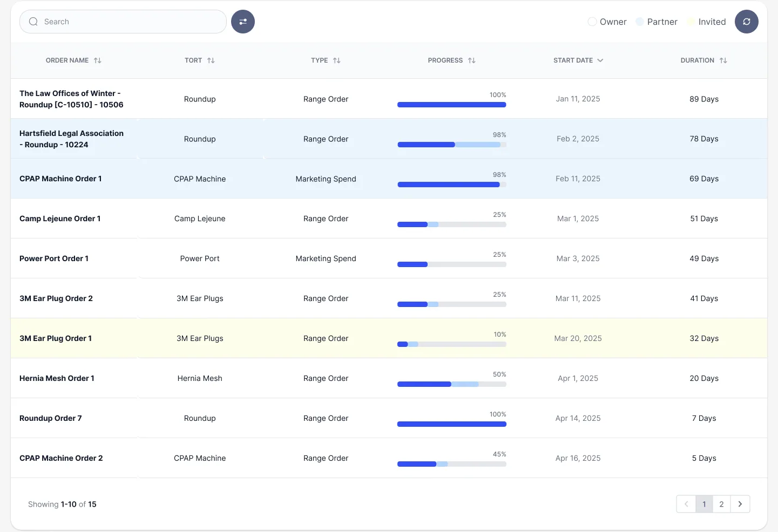Image resolution: width=778 pixels, height=532 pixels.
Task: Sort by Progress arrows icon
Action: click(x=472, y=60)
